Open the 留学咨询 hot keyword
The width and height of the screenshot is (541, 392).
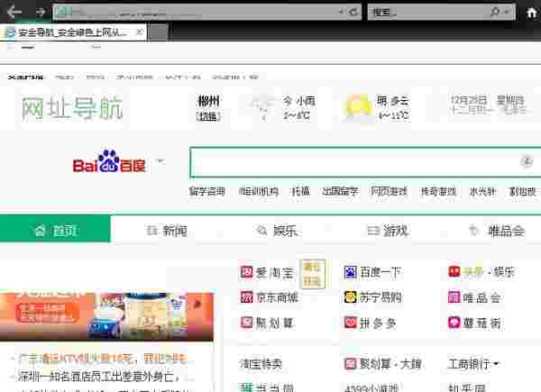[x=207, y=191]
